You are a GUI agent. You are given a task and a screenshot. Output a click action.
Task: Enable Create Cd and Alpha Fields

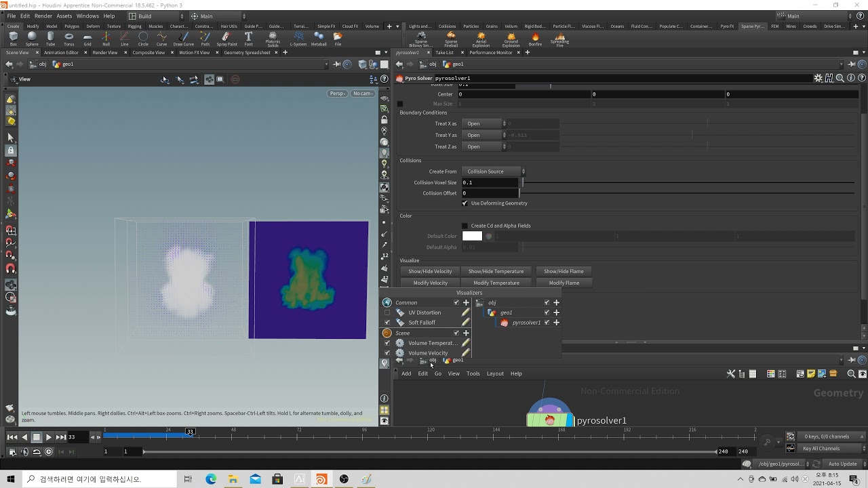click(x=465, y=226)
